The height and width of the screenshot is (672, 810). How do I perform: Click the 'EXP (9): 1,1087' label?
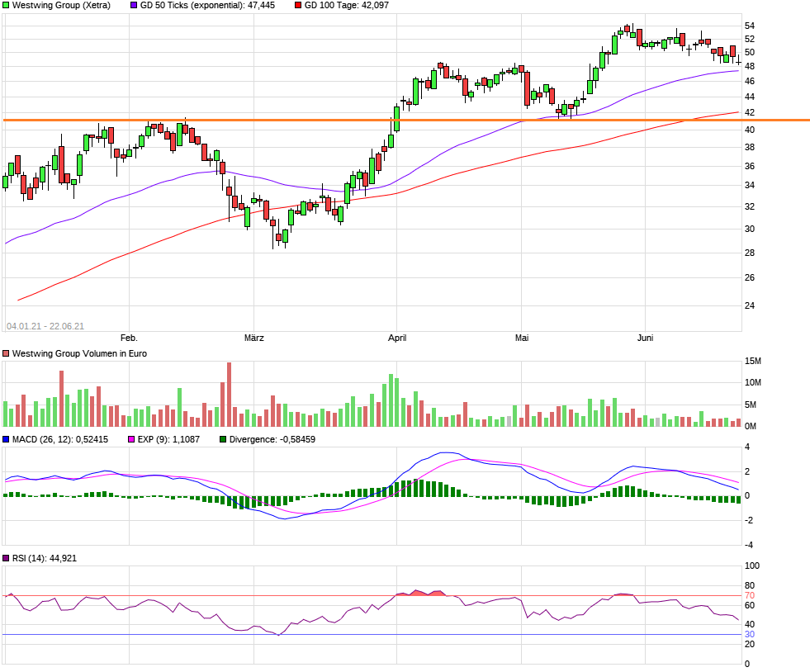click(x=168, y=439)
